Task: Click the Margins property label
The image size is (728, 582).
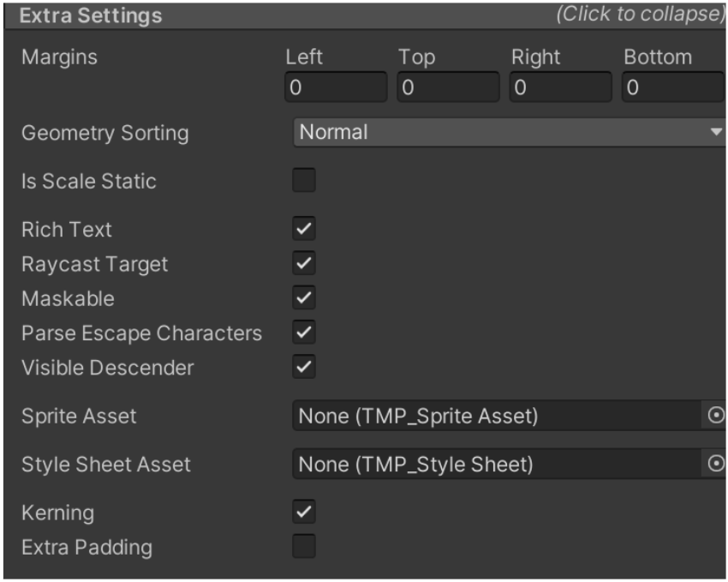Action: coord(59,57)
